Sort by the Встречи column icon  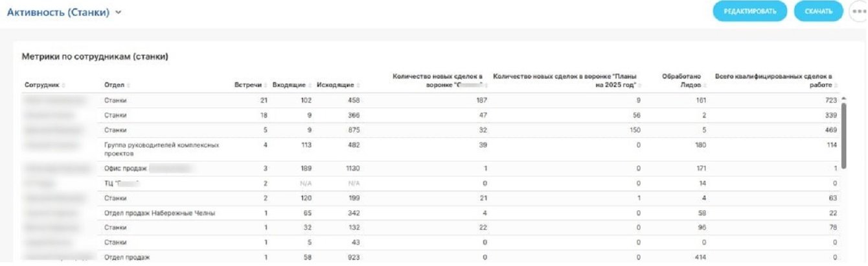coord(266,86)
